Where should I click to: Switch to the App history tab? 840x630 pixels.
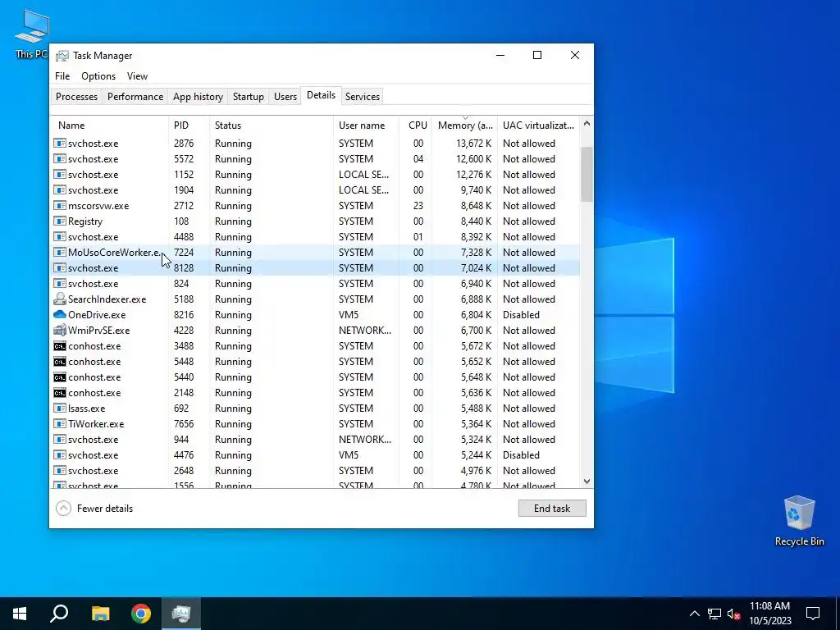(198, 97)
